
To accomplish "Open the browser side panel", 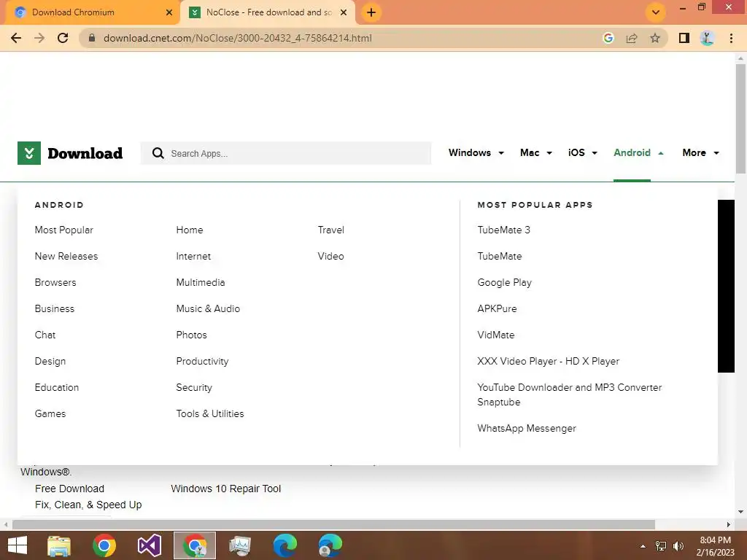I will tap(684, 38).
